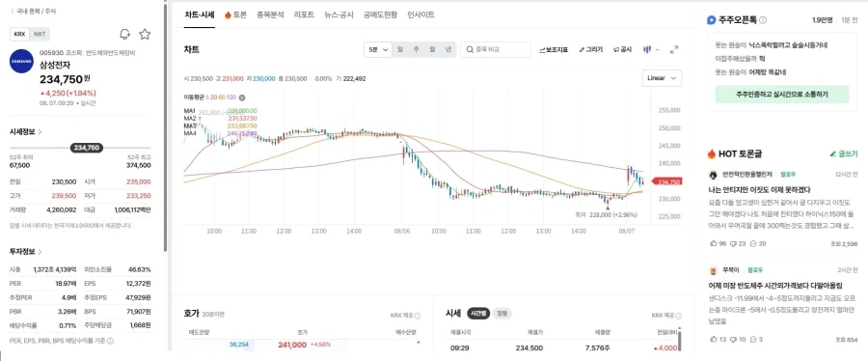Follow user 쭈뿍이
The width and height of the screenshot is (868, 361).
(755, 270)
